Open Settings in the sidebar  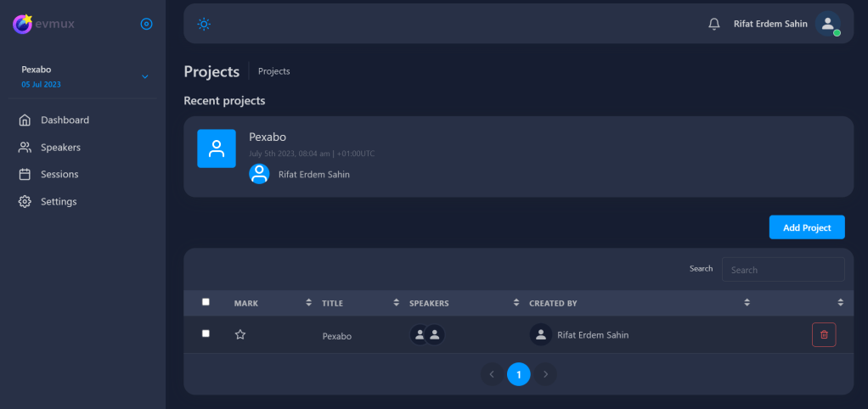(59, 201)
